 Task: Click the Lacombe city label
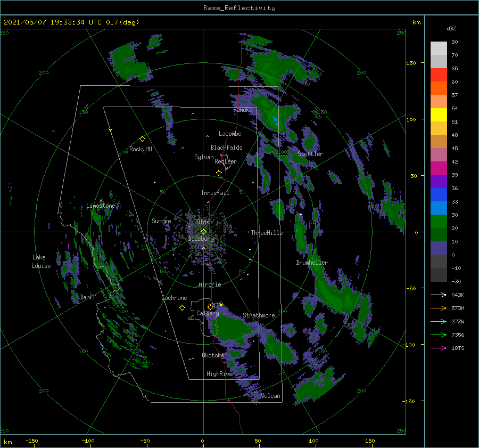point(230,134)
